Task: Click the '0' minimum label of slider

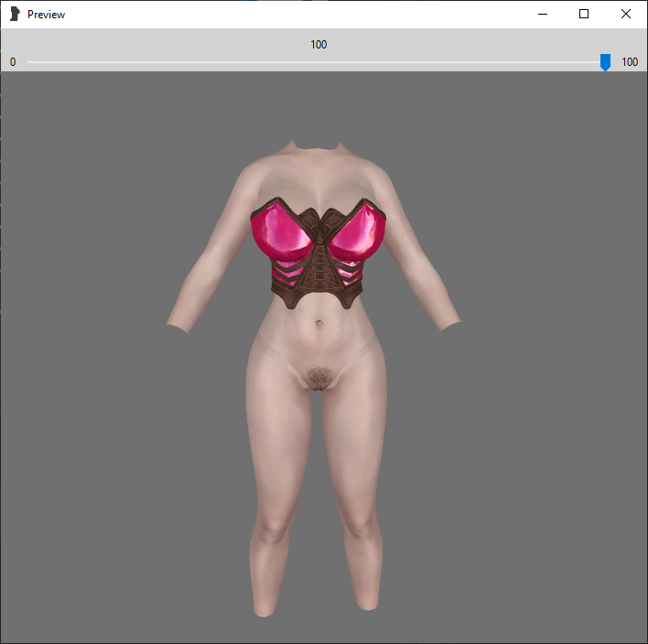Action: tap(13, 62)
